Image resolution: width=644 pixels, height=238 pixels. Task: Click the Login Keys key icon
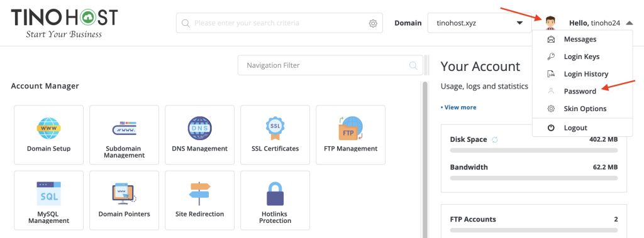551,57
